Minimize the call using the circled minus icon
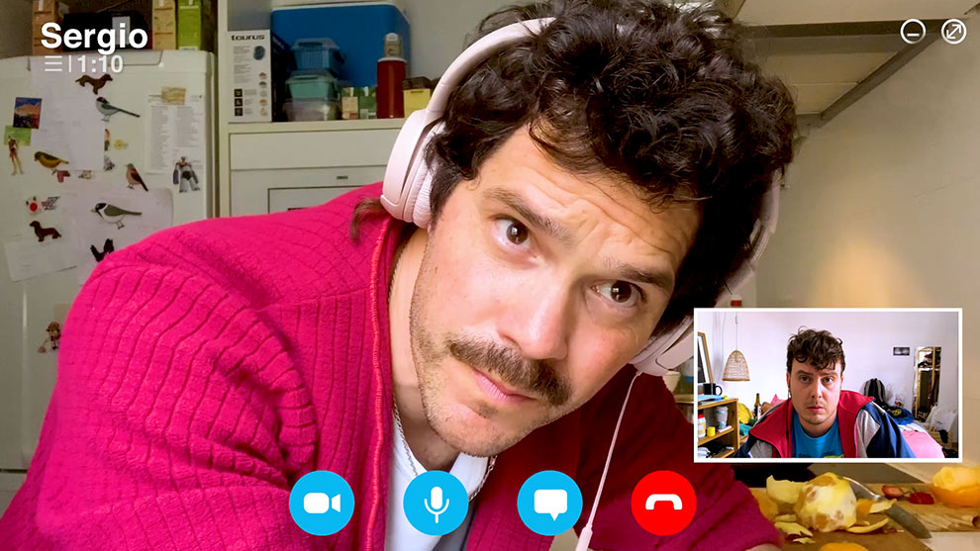The height and width of the screenshot is (551, 980). 913,32
